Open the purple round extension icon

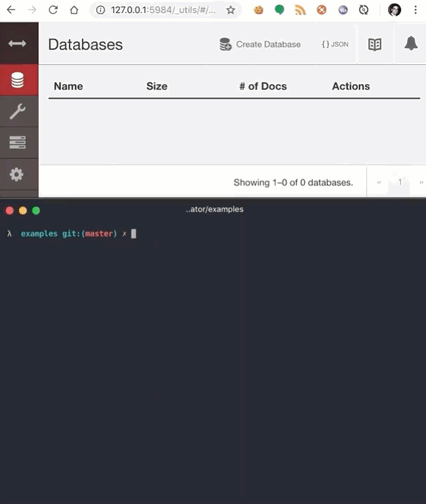(x=343, y=10)
